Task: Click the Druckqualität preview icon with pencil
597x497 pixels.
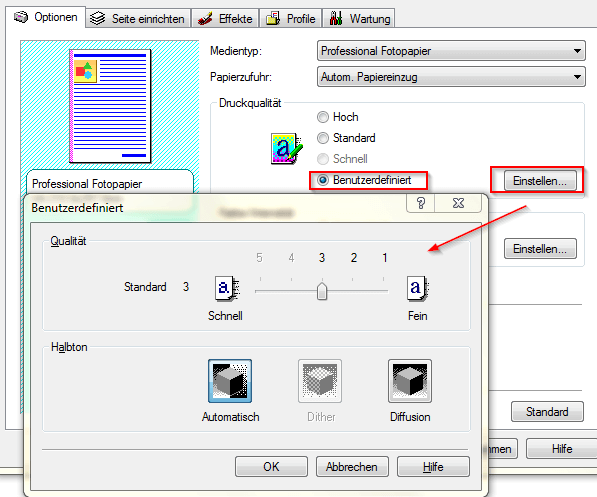Action: (287, 148)
